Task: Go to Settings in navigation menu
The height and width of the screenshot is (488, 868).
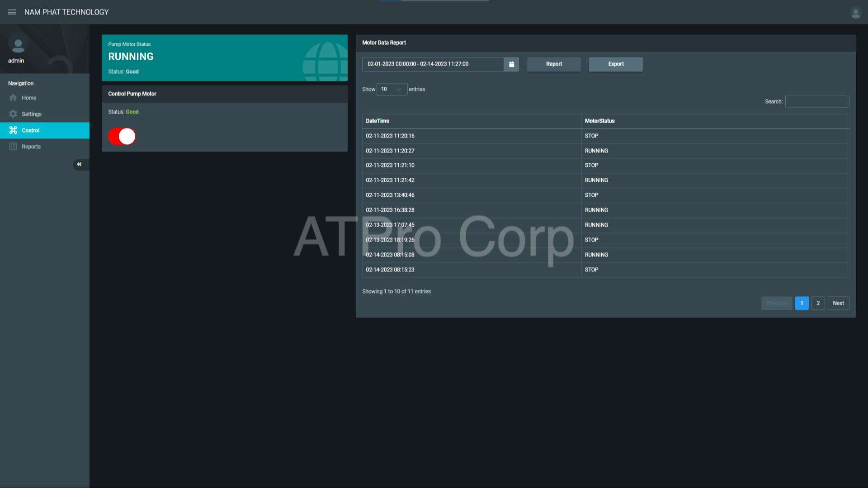Action: click(x=32, y=114)
